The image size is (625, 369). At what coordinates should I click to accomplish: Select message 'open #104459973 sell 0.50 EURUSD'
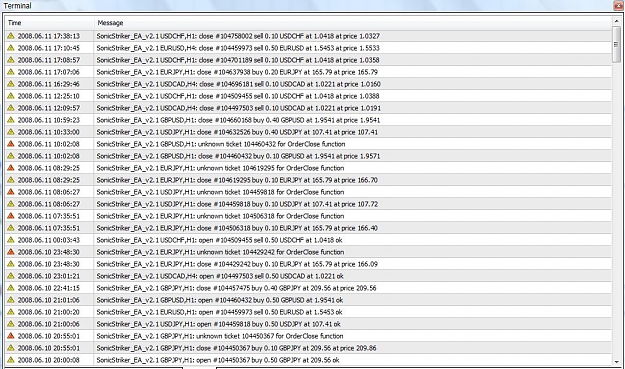pos(220,312)
